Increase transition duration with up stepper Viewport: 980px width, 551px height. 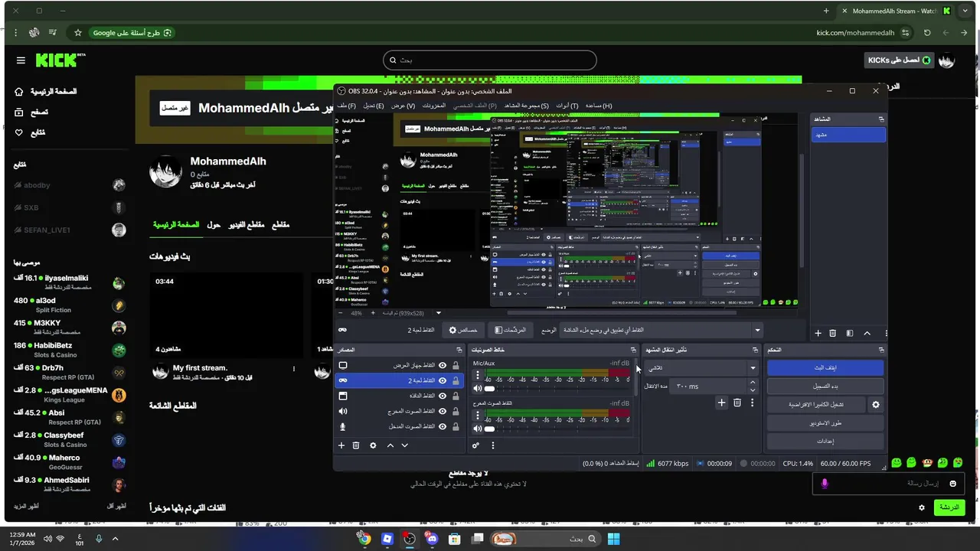coord(753,383)
